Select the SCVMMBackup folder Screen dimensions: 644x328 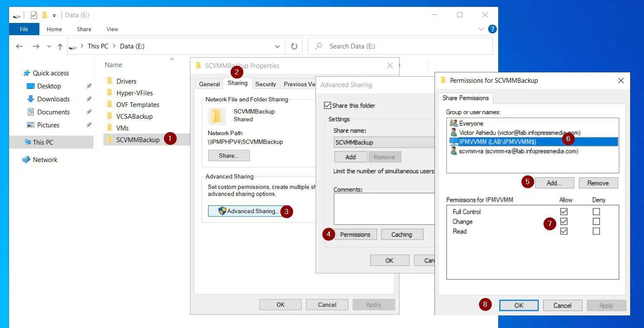point(138,140)
